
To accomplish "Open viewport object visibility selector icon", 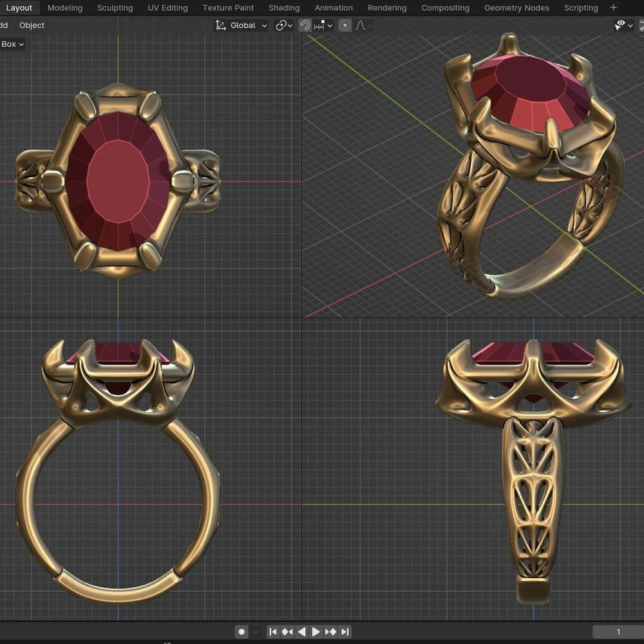I will click(621, 26).
